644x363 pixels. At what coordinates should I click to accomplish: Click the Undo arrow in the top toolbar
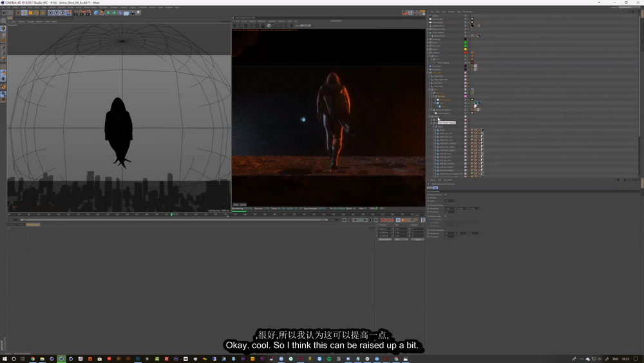tap(5, 12)
